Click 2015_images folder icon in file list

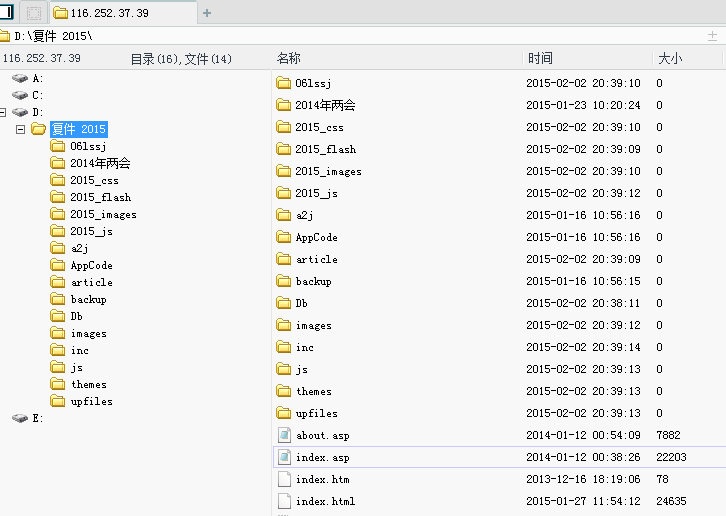(283, 171)
